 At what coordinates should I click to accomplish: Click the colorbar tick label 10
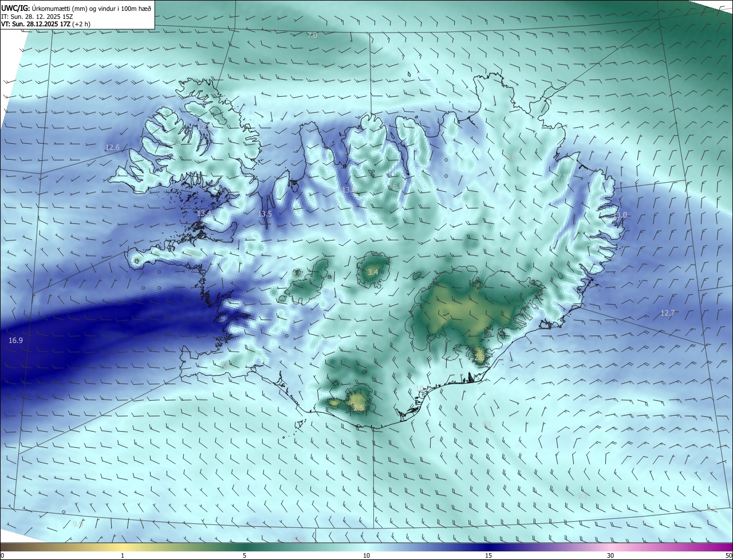coord(366,556)
